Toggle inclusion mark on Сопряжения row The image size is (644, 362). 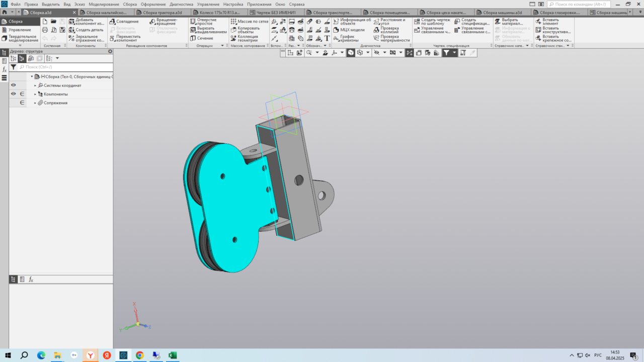[x=22, y=103]
